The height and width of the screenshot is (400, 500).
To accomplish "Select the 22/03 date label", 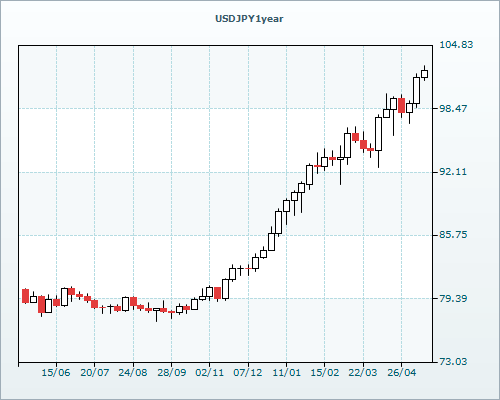I will [x=363, y=372].
